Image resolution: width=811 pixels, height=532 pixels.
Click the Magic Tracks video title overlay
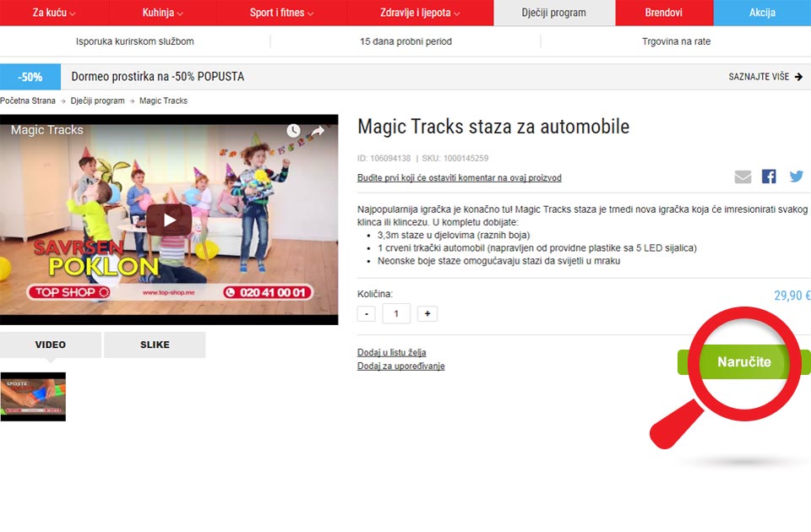click(x=47, y=130)
